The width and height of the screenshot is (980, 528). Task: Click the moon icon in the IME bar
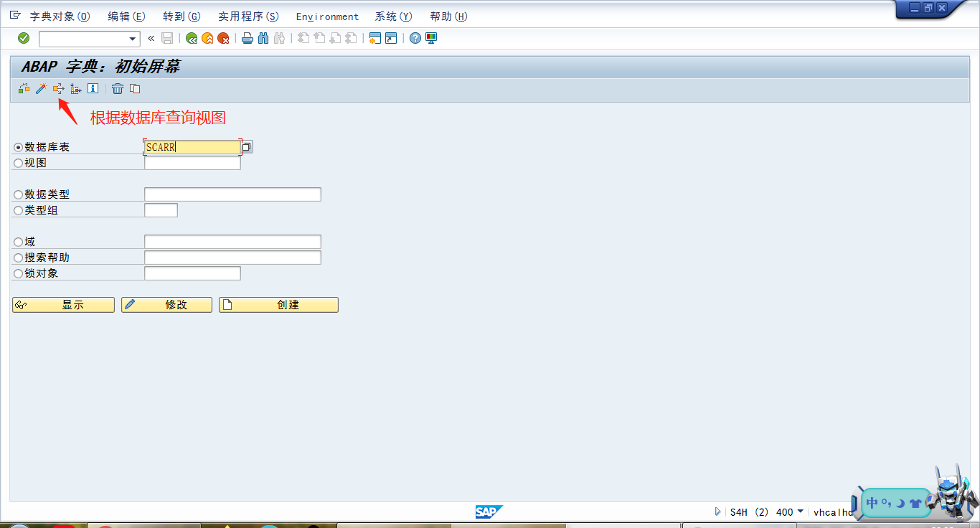point(900,503)
